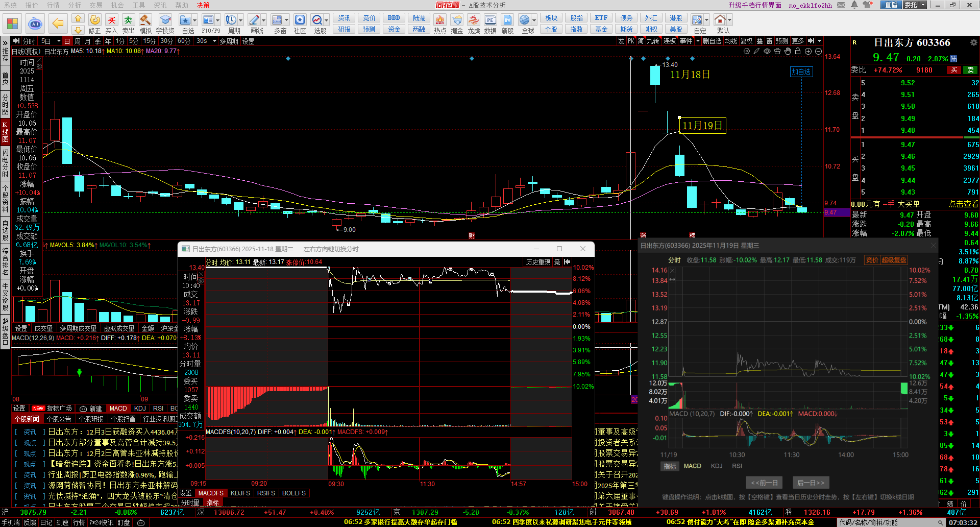
Task: Toggle the chart lock icon
Action: (x=798, y=51)
